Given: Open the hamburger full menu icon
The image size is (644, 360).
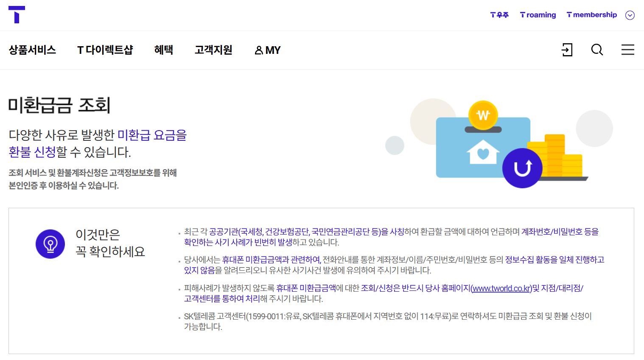Looking at the screenshot, I should (x=628, y=50).
